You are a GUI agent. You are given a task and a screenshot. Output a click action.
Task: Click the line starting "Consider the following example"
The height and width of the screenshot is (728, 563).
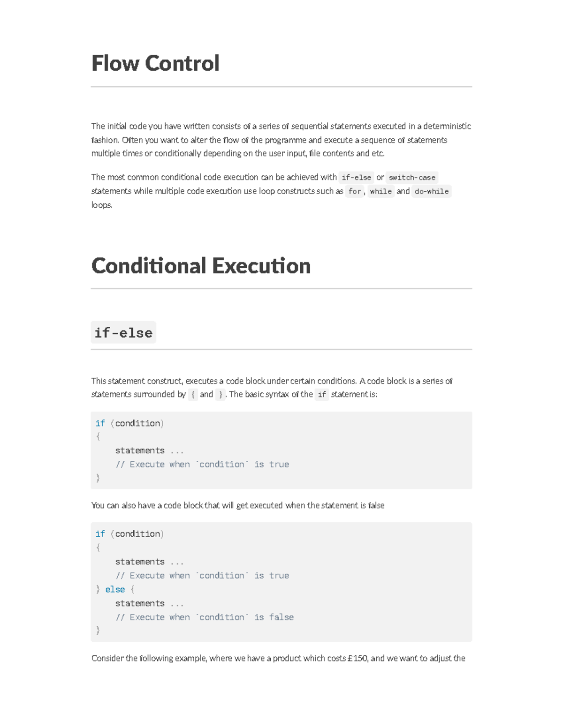pos(278,658)
